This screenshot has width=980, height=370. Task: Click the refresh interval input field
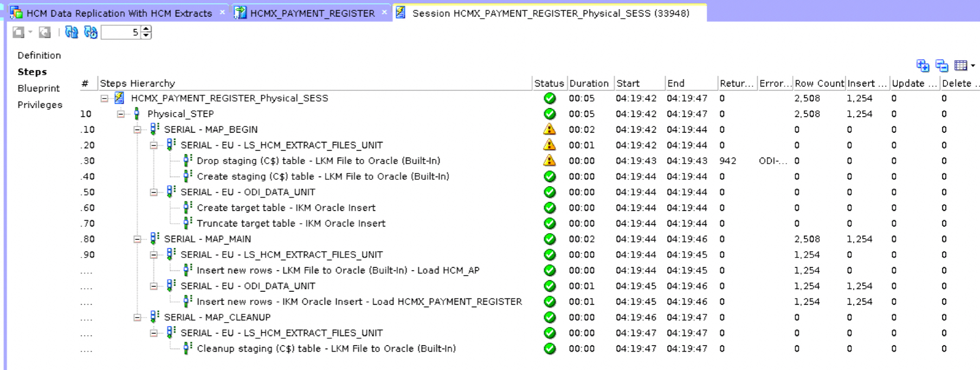pos(121,32)
